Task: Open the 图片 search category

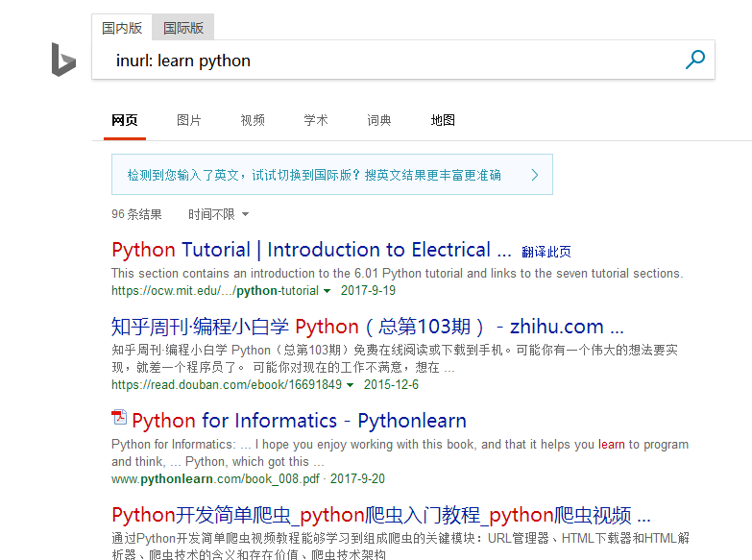Action: pyautogui.click(x=189, y=120)
